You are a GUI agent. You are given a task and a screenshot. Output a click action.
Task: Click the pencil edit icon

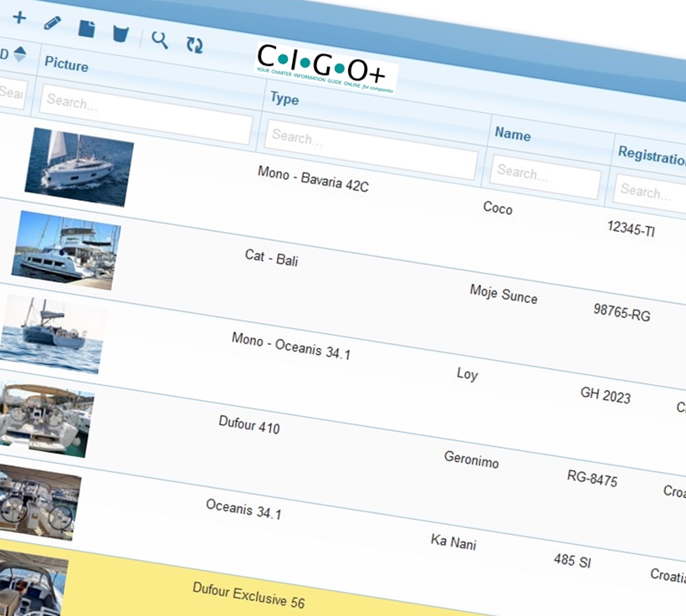click(52, 23)
